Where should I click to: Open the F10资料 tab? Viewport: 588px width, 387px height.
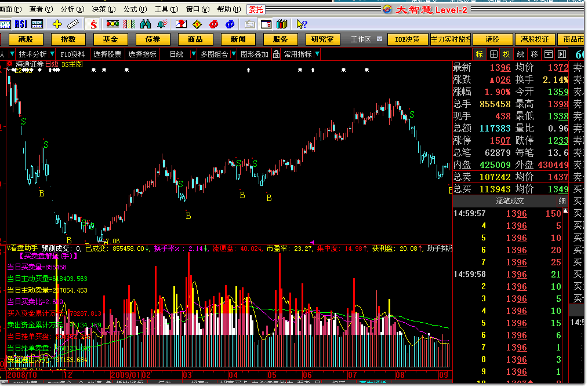click(72, 54)
